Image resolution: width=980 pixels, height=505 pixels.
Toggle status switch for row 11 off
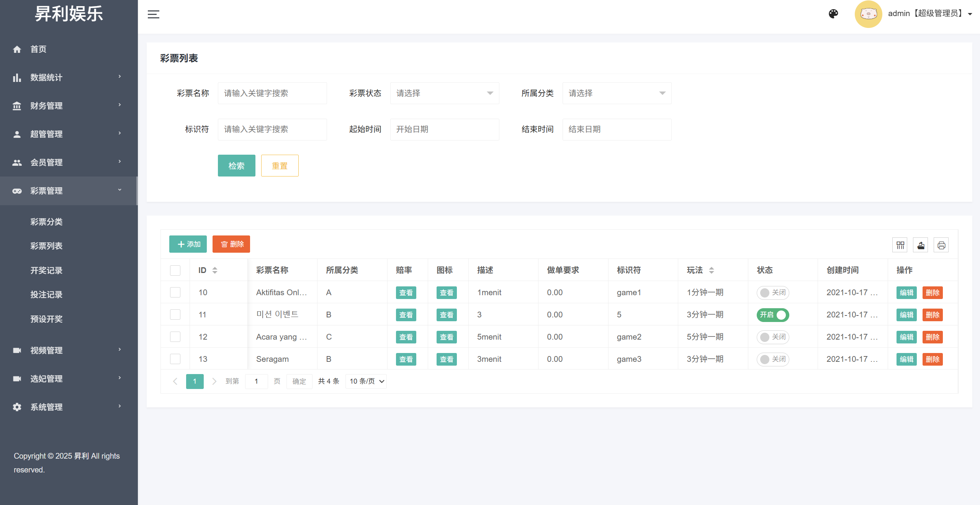(x=773, y=315)
